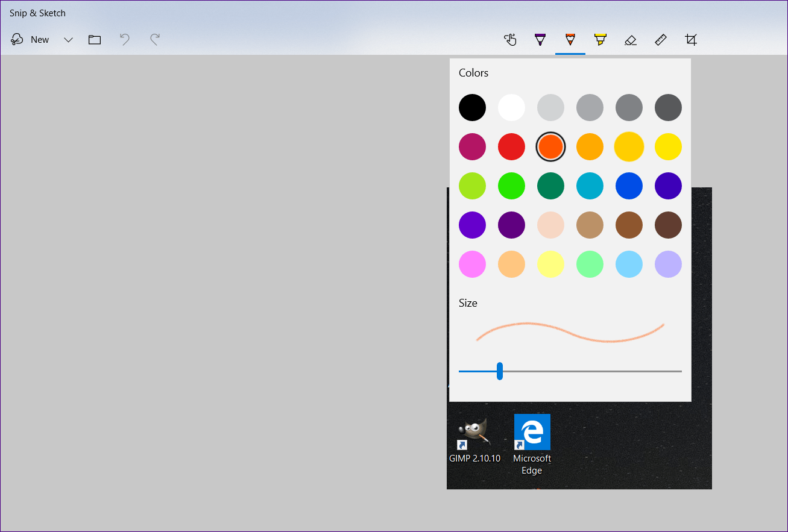Select the Highlighter tool
The image size is (788, 532).
point(600,40)
